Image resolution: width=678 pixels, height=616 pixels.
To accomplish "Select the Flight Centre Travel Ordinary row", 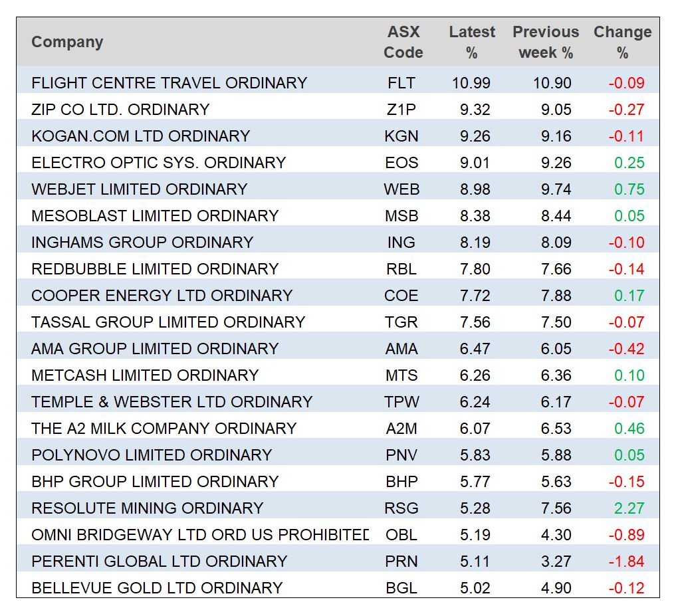I will tap(169, 83).
